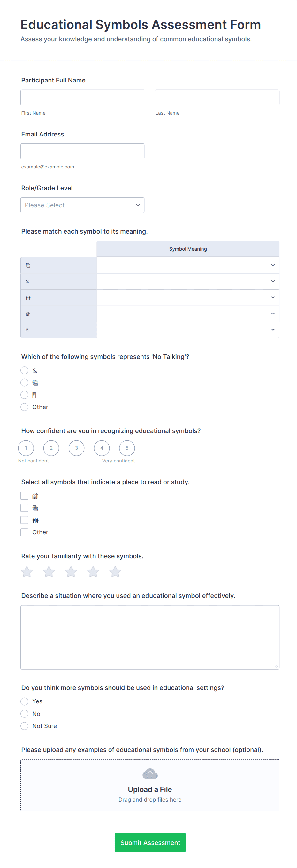Image resolution: width=297 pixels, height=868 pixels.
Task: Select the muted bell radio option
Action: click(24, 370)
